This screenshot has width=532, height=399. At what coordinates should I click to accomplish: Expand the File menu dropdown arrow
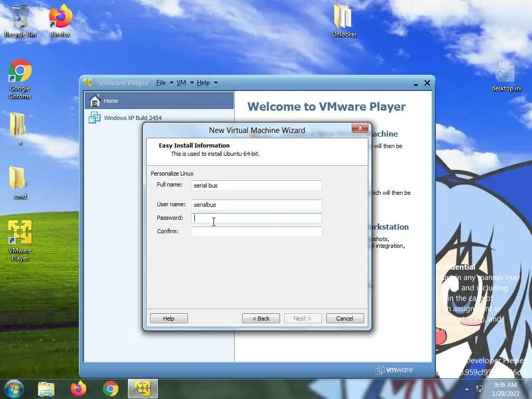171,83
